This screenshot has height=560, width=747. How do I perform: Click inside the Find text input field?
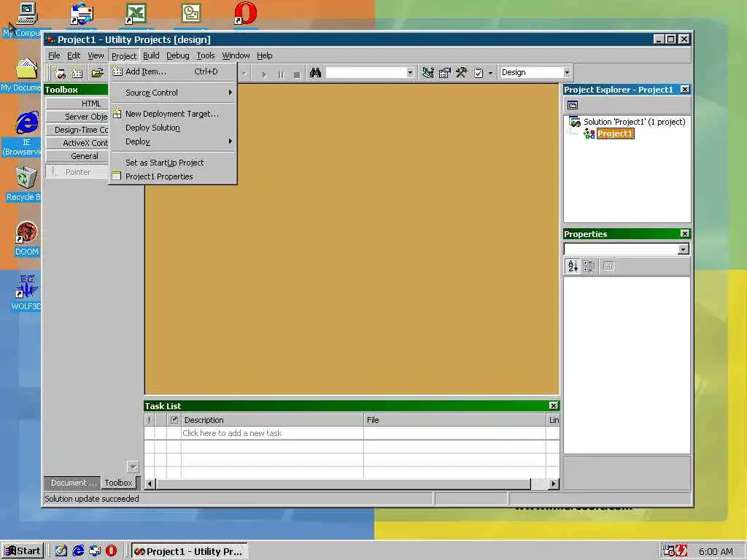pyautogui.click(x=366, y=73)
